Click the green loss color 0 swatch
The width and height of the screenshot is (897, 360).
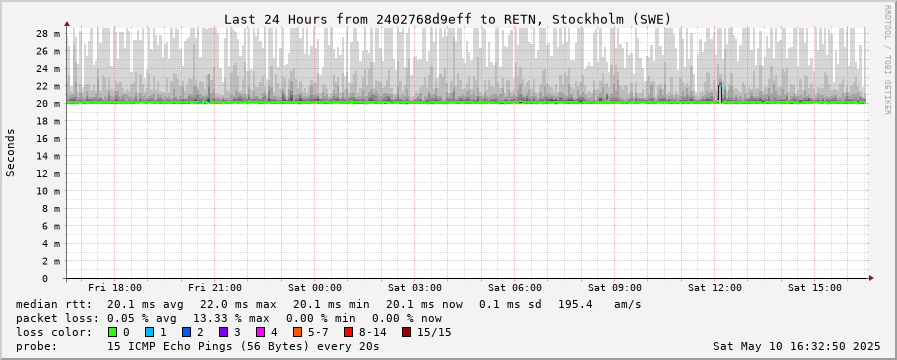tap(112, 332)
